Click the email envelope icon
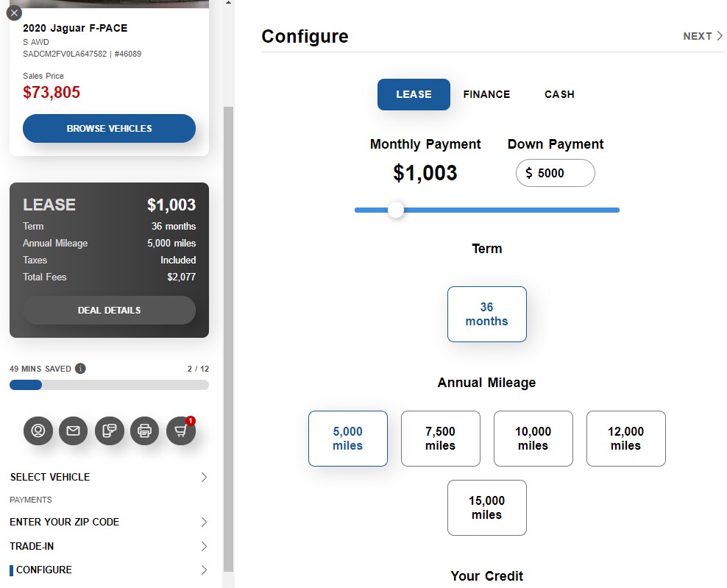The height and width of the screenshot is (588, 727). click(x=74, y=431)
